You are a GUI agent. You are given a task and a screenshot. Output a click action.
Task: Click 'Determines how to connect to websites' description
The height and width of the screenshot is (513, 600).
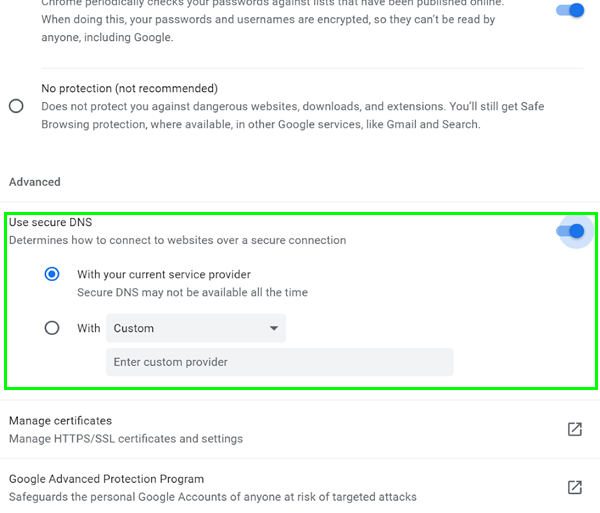pyautogui.click(x=177, y=240)
